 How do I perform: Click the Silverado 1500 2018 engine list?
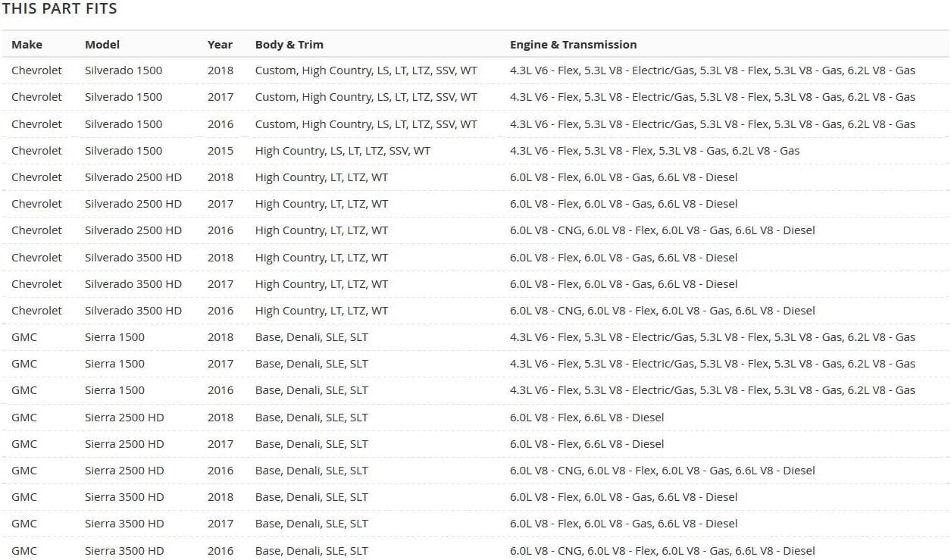712,70
